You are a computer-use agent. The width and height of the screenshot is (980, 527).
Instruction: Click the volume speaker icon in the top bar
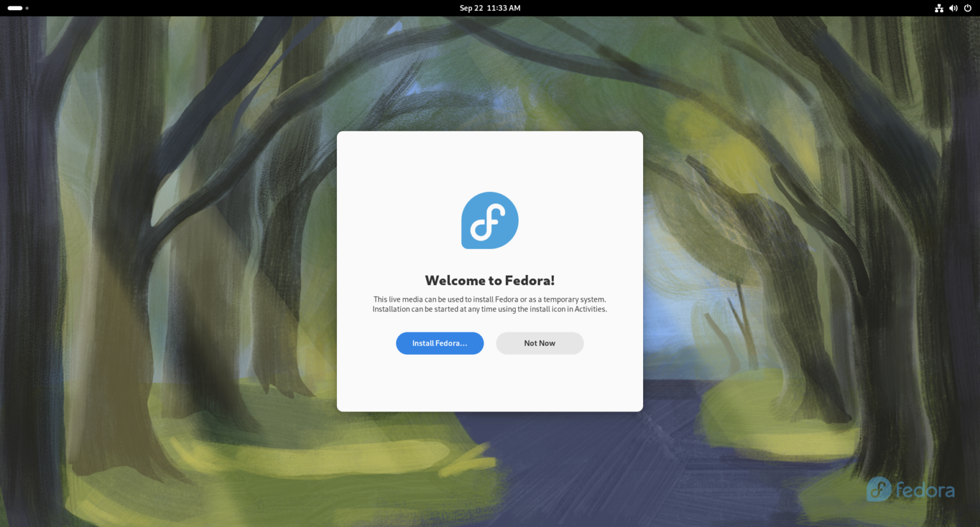[953, 8]
